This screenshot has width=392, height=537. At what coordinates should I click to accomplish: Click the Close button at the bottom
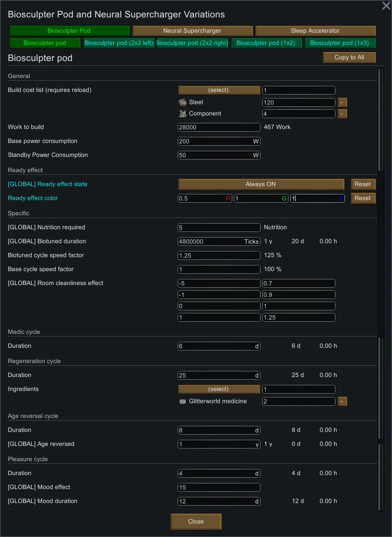pyautogui.click(x=196, y=522)
